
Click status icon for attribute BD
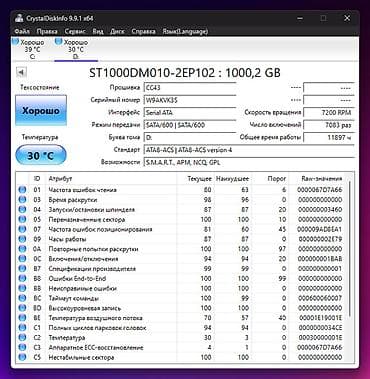pos(22,308)
